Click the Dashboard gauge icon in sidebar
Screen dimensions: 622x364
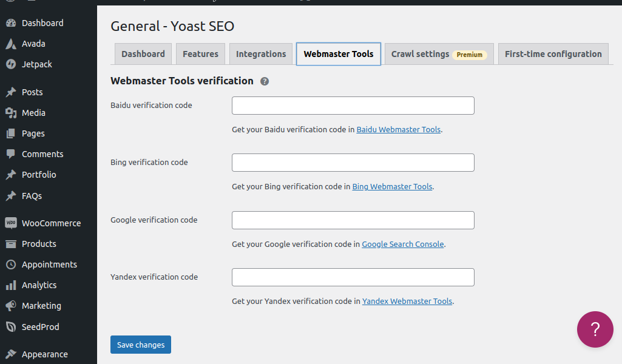click(x=11, y=23)
